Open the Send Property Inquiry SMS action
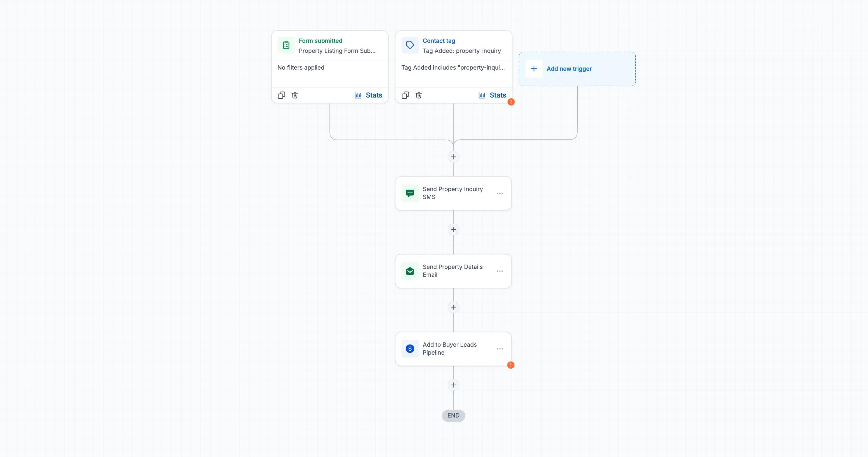Viewport: 868px width, 457px height. pyautogui.click(x=453, y=194)
